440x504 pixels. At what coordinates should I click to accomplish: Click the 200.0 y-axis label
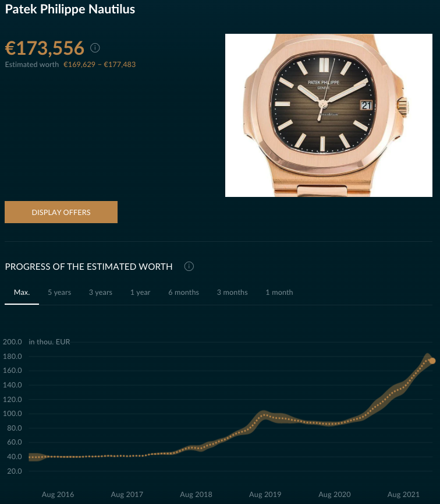coord(13,342)
